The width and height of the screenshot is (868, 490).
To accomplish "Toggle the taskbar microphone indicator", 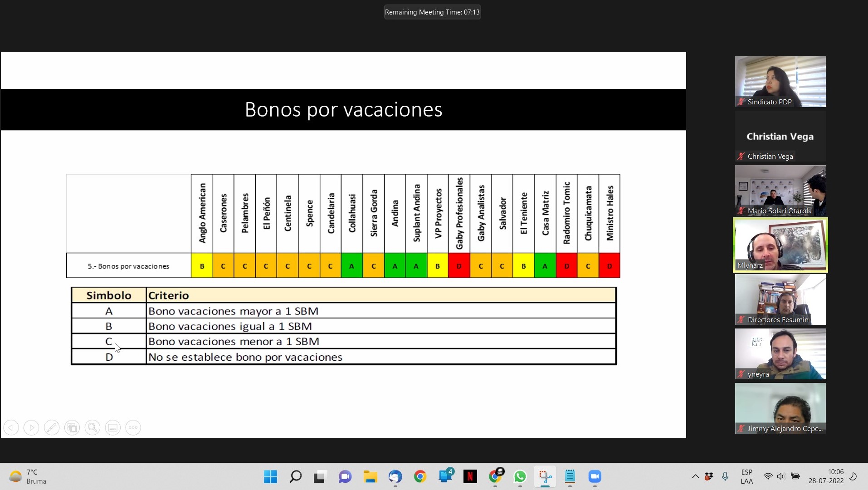I will (725, 476).
